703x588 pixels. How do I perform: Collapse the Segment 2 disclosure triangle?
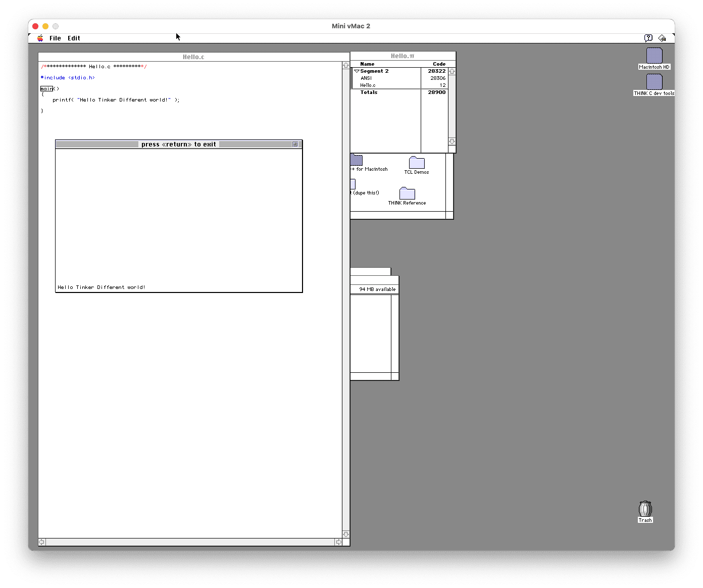click(x=357, y=71)
